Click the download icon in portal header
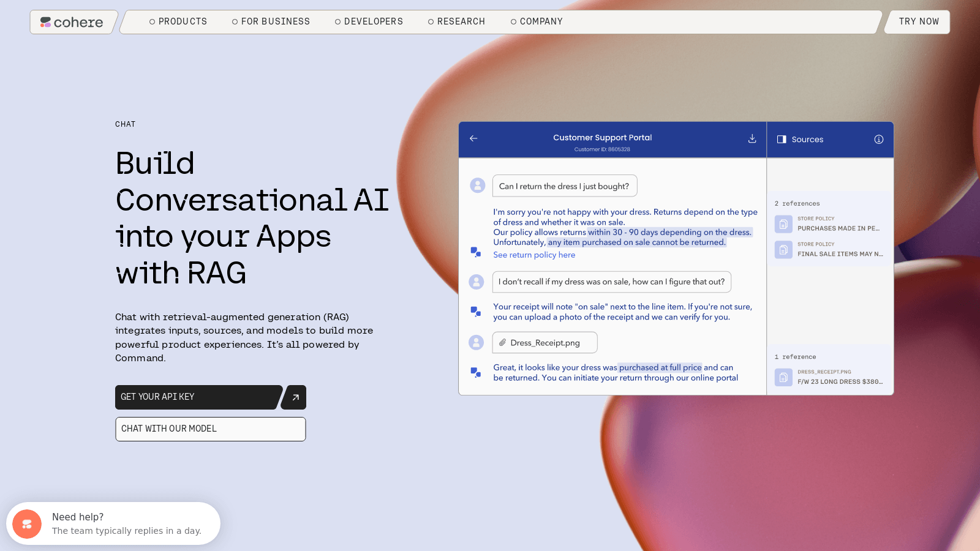 [x=752, y=138]
